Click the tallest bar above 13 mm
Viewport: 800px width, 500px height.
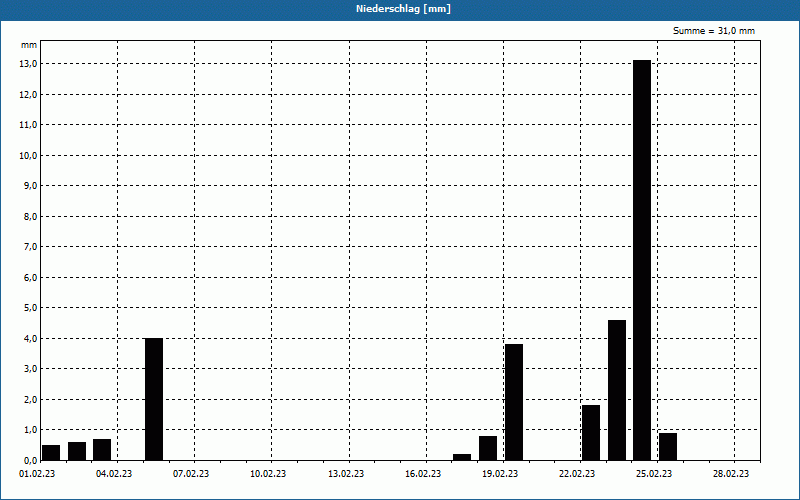coord(642,260)
